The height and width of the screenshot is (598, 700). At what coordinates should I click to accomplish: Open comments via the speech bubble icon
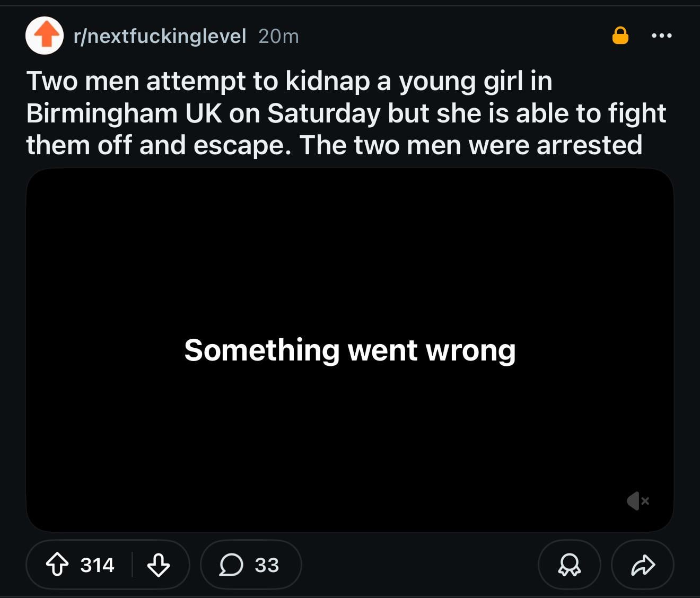[231, 565]
